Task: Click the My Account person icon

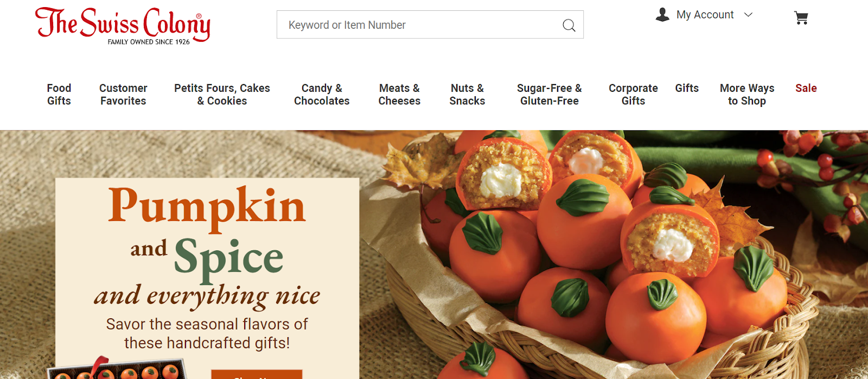Action: coord(662,15)
